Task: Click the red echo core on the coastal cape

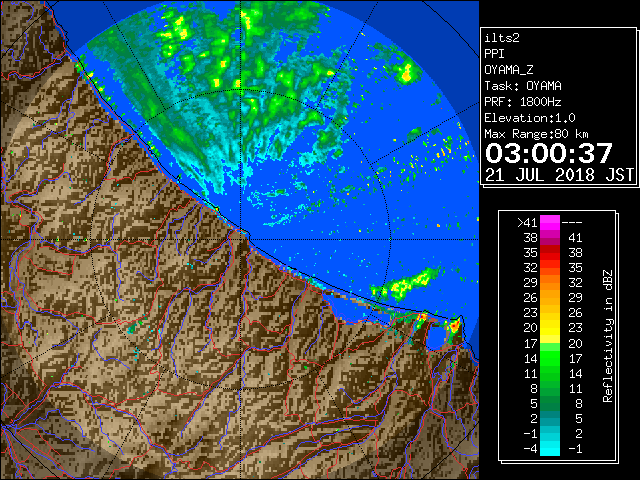Action: [x=455, y=325]
